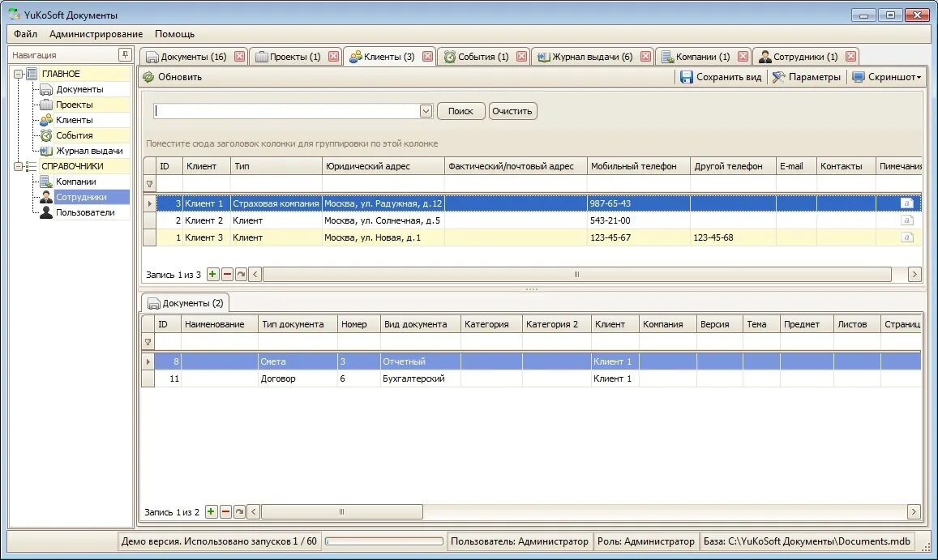Add a new client record with green plus

pyautogui.click(x=212, y=275)
